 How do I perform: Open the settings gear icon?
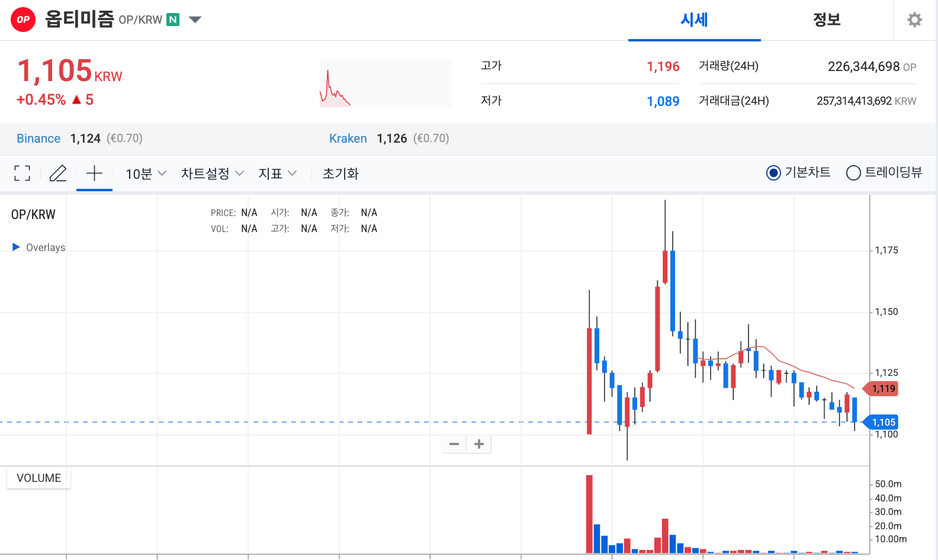coord(915,20)
